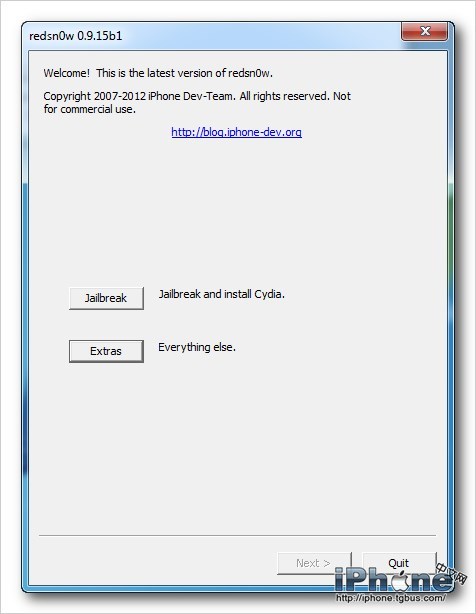Select the 'Jailbreak and install Cydia.' description
The height and width of the screenshot is (614, 476).
coord(222,294)
